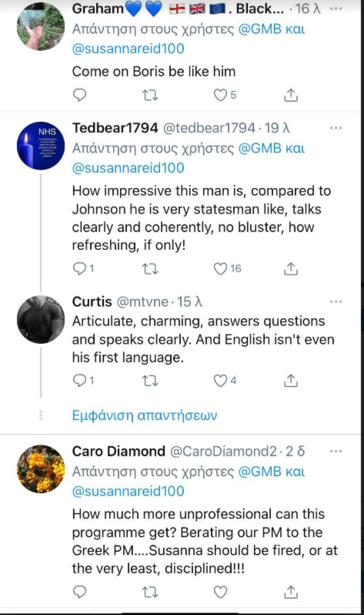The image size is (364, 615).
Task: Like Caro Diamond's tweet
Action: (220, 592)
